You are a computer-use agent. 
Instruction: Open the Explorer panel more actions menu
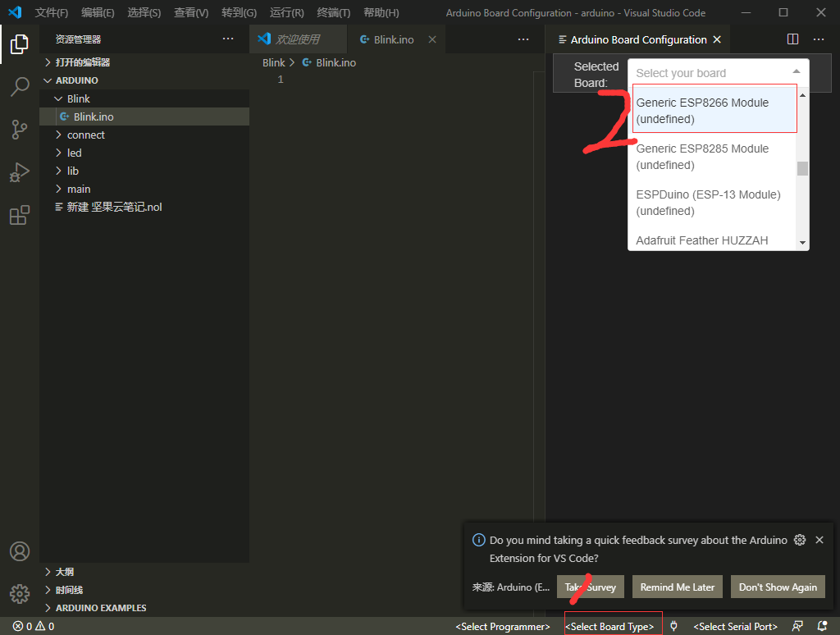tap(228, 39)
